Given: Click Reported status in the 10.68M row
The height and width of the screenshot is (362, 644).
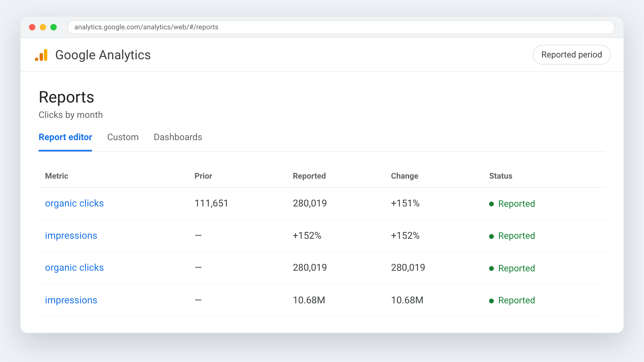Looking at the screenshot, I should (517, 300).
